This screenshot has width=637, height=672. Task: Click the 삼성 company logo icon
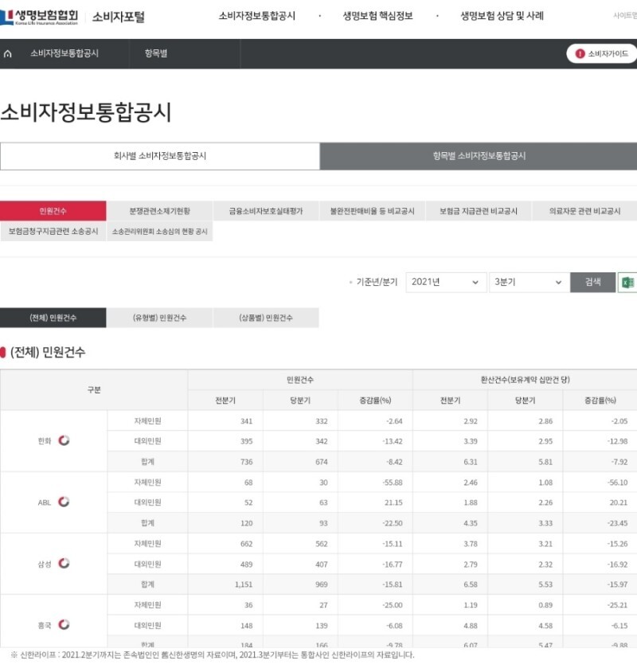64,563
